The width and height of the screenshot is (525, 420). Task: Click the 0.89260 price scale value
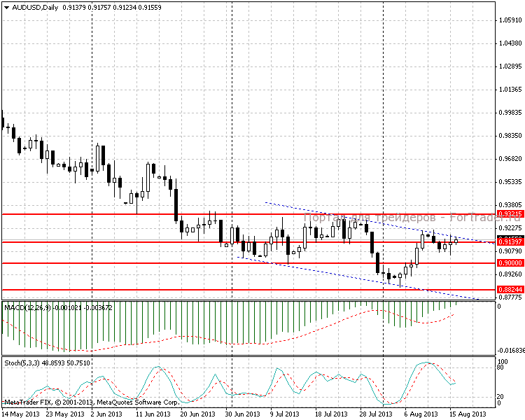(x=510, y=274)
